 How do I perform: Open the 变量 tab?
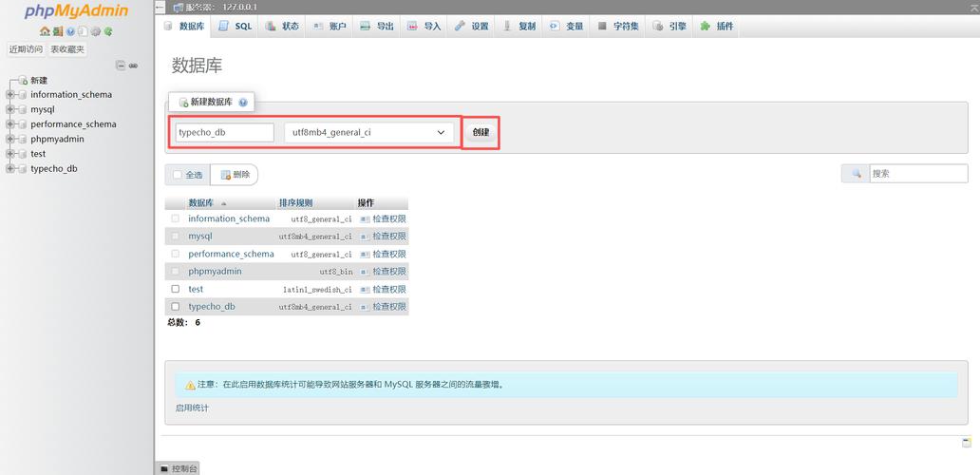click(x=566, y=27)
